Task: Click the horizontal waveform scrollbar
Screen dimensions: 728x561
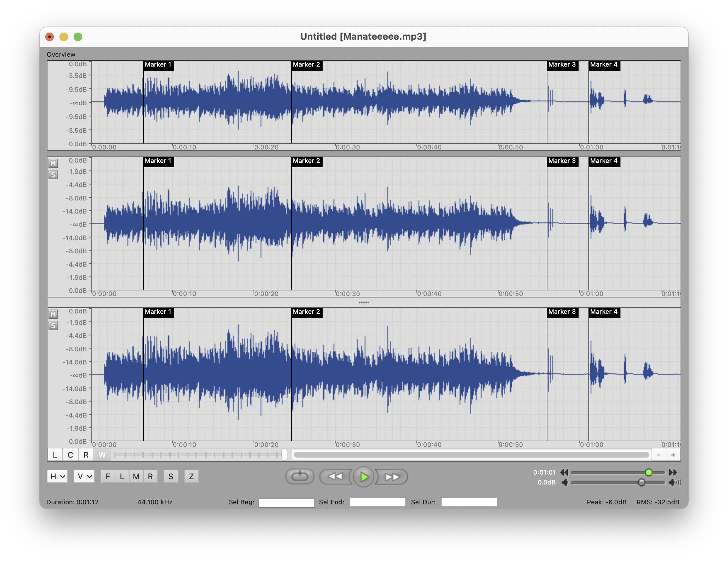Action: (472, 455)
